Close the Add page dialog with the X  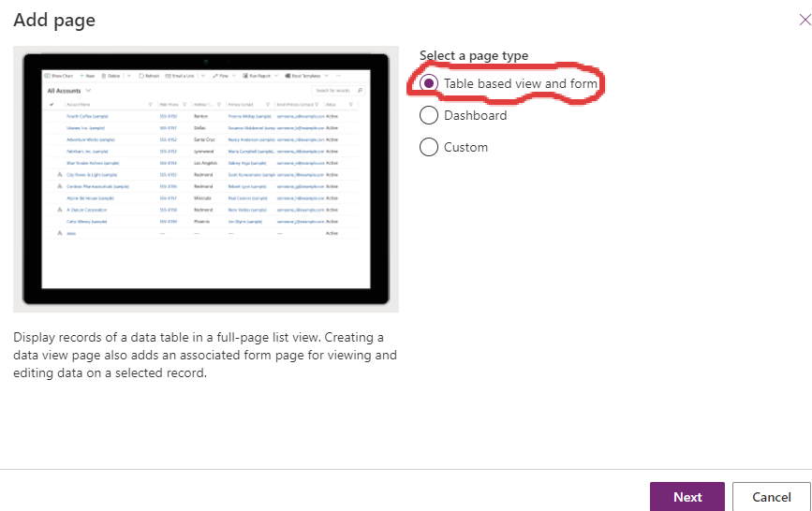pyautogui.click(x=805, y=21)
